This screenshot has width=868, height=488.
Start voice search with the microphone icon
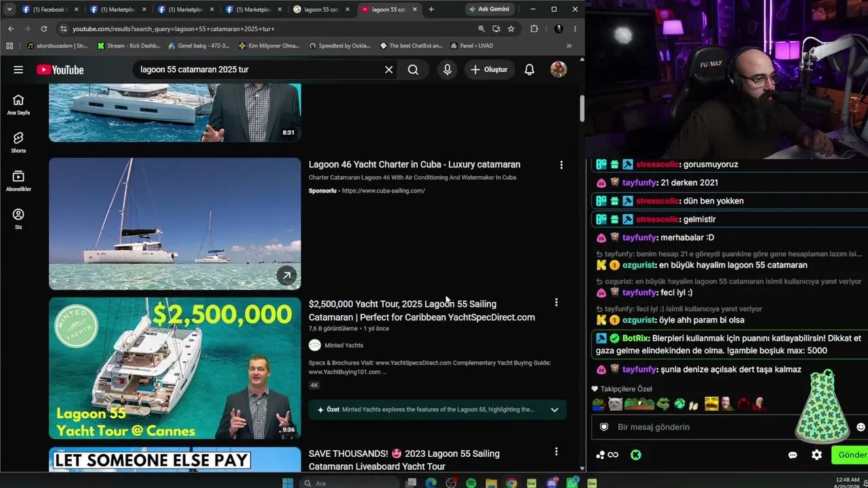pyautogui.click(x=447, y=70)
